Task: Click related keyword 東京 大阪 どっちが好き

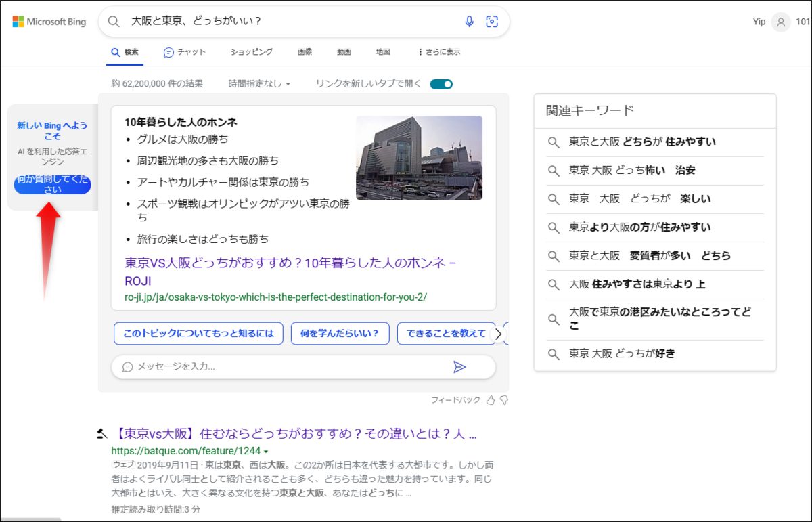Action: pos(622,353)
